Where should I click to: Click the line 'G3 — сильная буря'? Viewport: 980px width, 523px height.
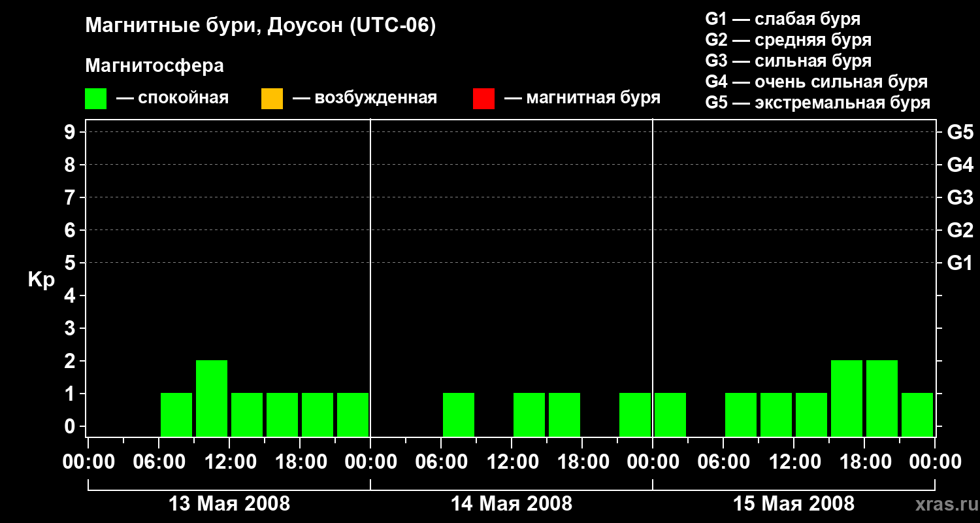tap(788, 61)
